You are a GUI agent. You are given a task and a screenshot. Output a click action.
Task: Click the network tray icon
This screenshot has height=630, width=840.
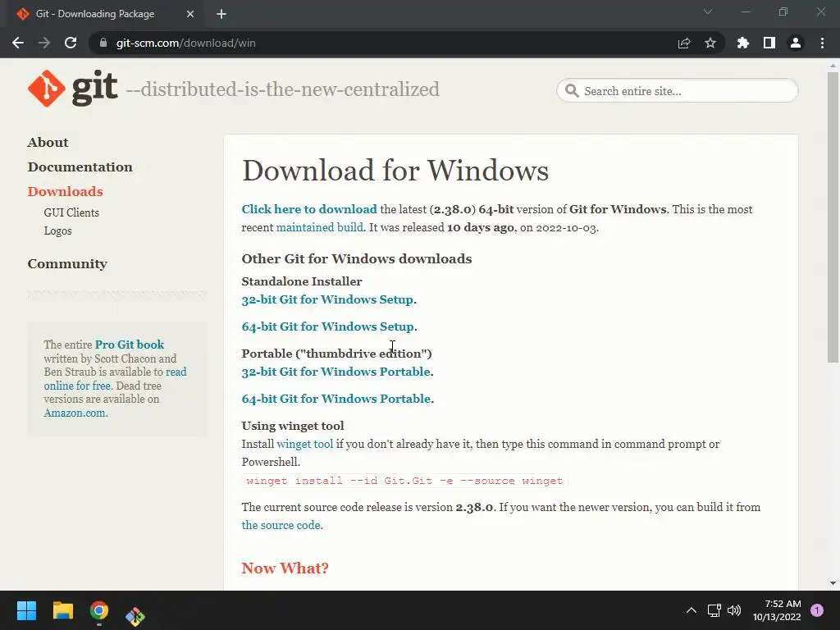pyautogui.click(x=714, y=610)
